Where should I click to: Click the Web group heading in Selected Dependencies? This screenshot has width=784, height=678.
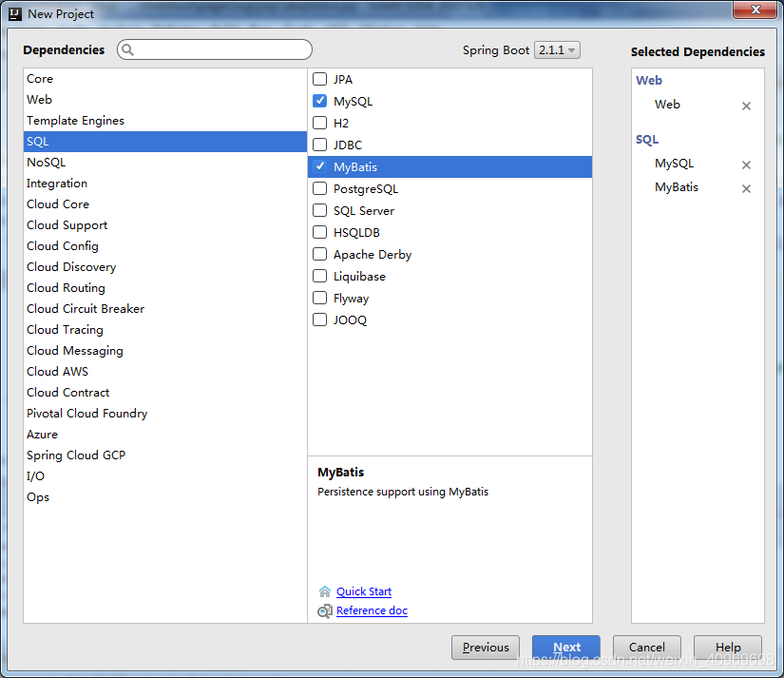648,81
